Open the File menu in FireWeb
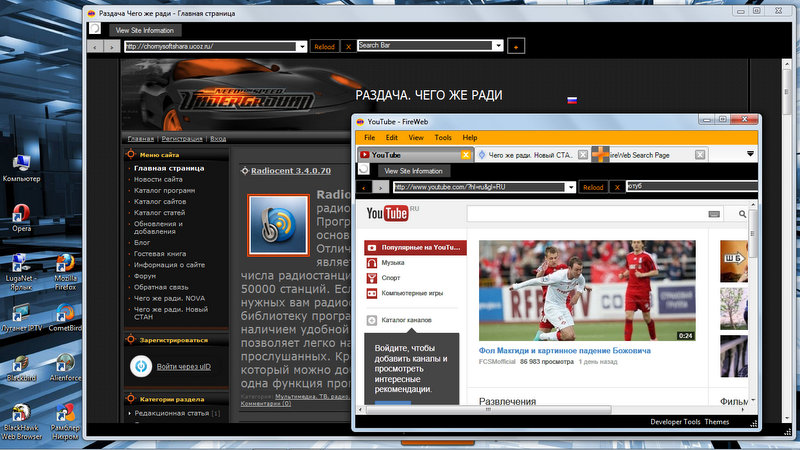800x450 pixels. [369, 138]
